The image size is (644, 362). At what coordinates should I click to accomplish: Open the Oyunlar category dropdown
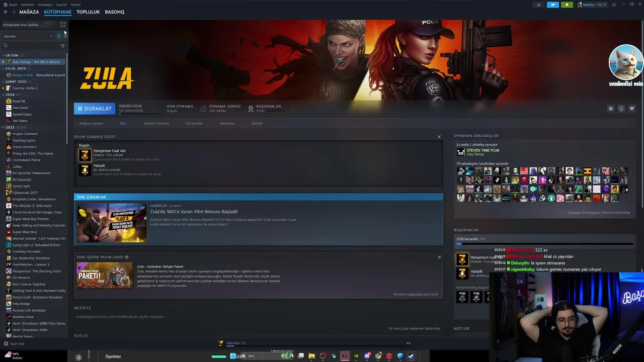click(x=28, y=36)
